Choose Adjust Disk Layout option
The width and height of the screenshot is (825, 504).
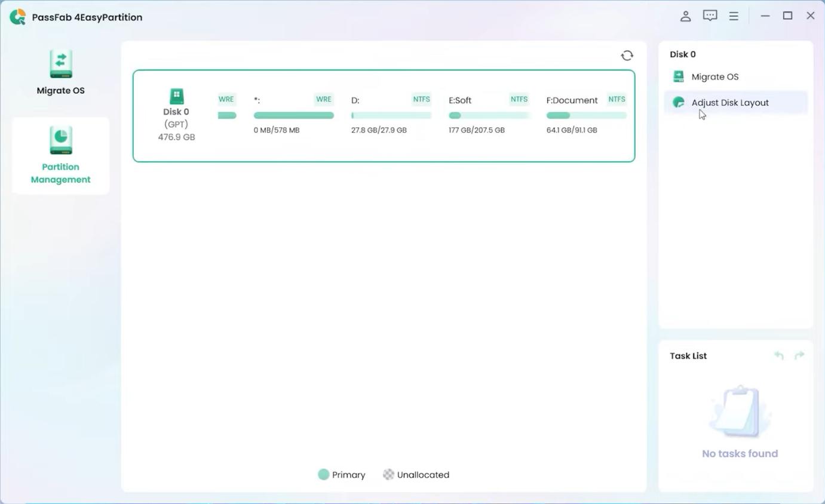pos(729,103)
